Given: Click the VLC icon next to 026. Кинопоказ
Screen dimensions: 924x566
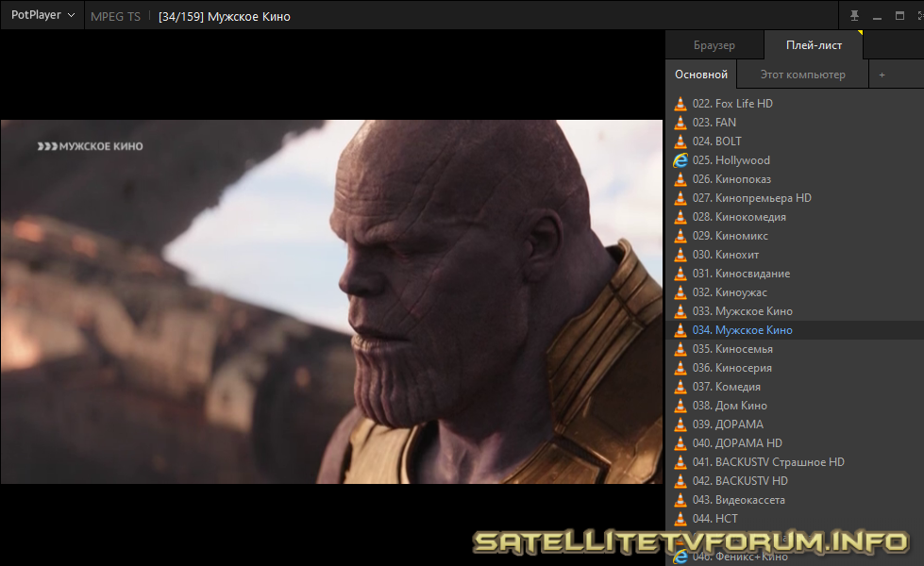Looking at the screenshot, I should [680, 179].
